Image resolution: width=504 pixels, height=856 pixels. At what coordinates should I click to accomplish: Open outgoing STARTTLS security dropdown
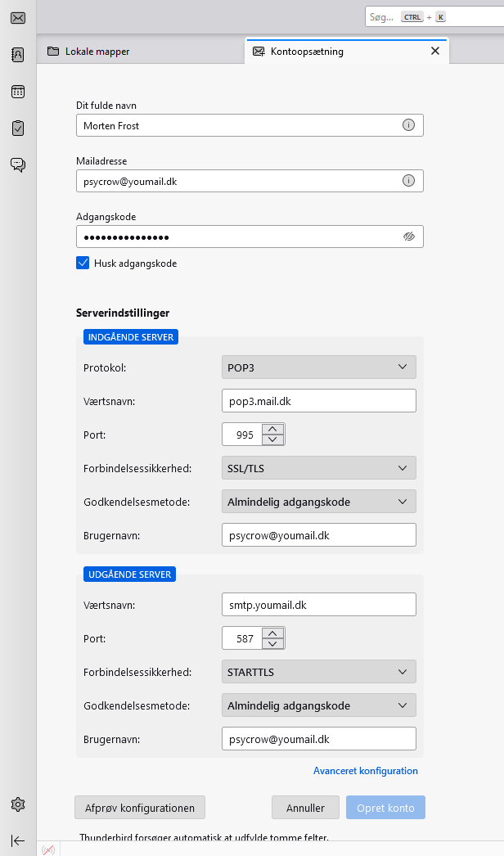click(x=318, y=672)
